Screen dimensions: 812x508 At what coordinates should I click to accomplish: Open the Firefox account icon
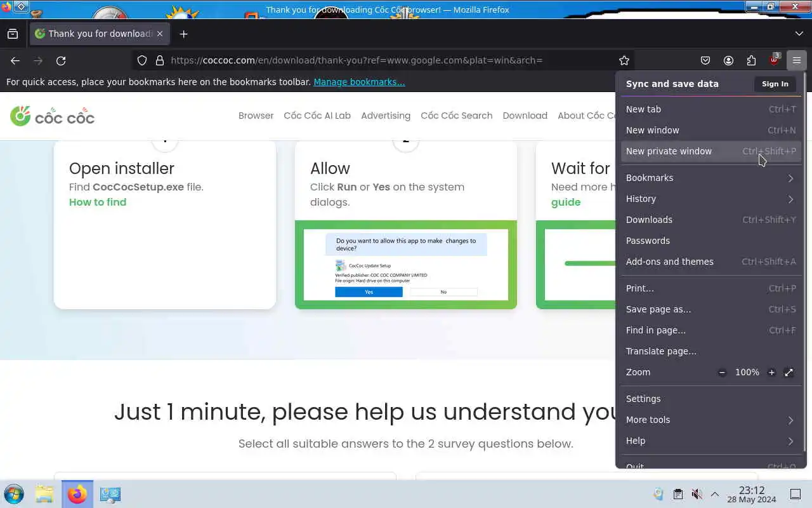click(728, 60)
